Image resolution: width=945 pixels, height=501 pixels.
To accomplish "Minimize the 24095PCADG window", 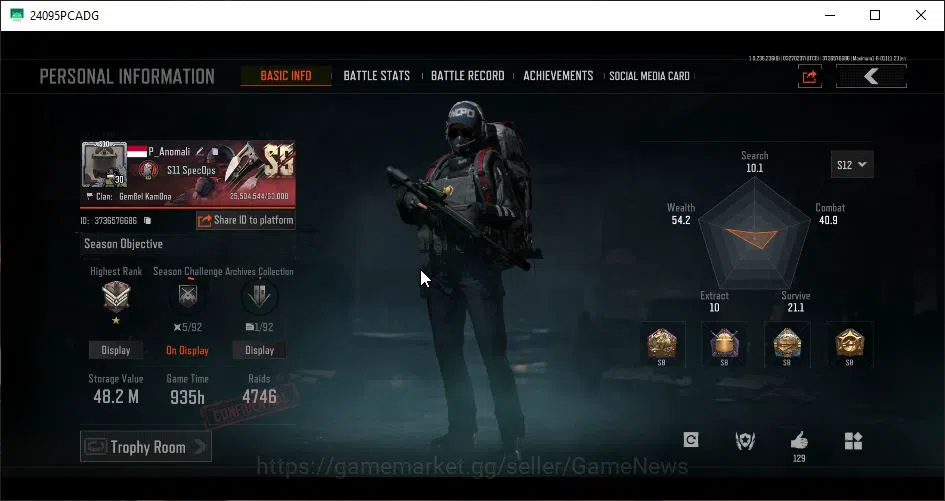I will click(x=830, y=15).
